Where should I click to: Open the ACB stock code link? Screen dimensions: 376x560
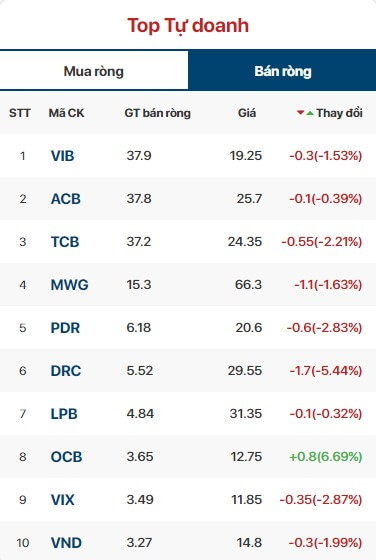66,199
